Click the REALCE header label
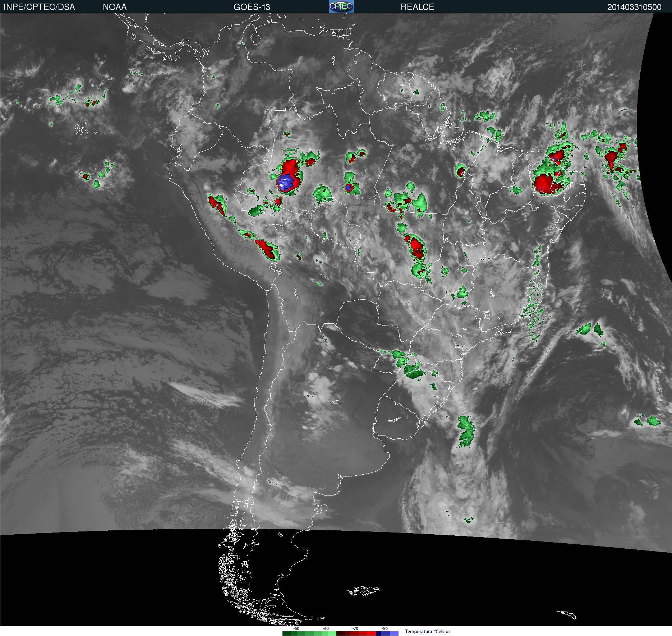 click(x=417, y=7)
